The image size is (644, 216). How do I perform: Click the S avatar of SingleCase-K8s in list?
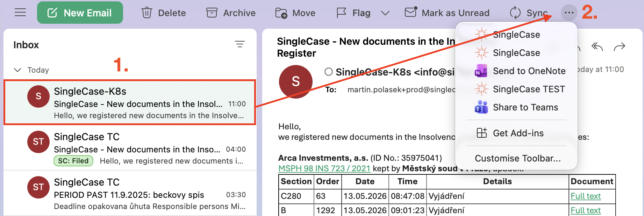click(x=38, y=96)
